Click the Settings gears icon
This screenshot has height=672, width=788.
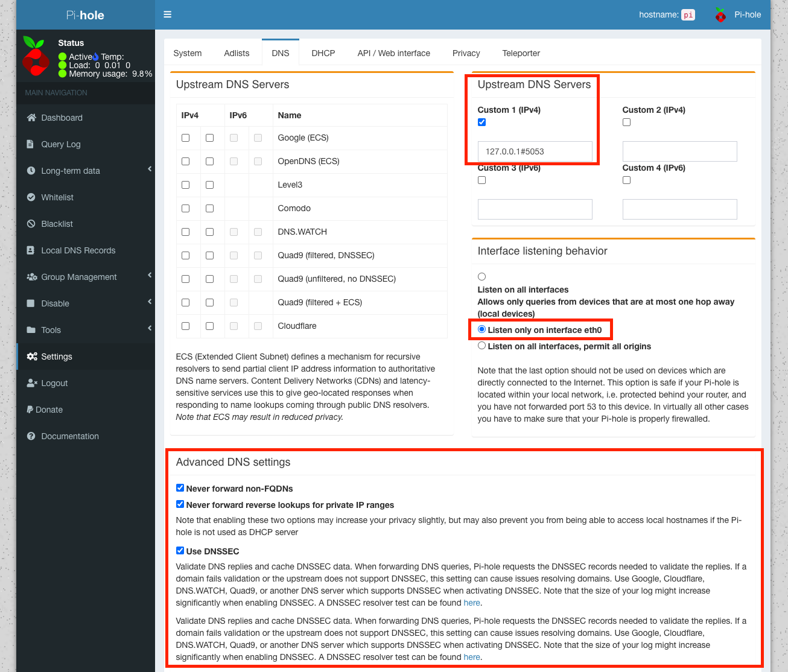pyautogui.click(x=32, y=357)
